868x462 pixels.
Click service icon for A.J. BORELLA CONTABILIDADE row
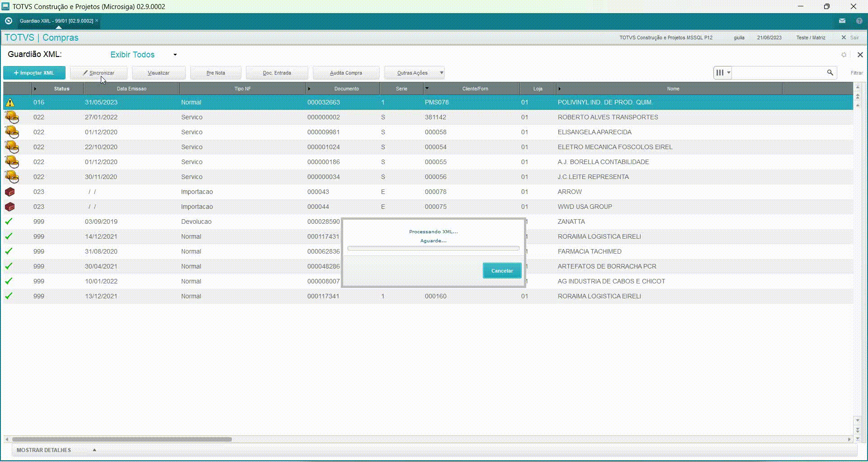[12, 162]
